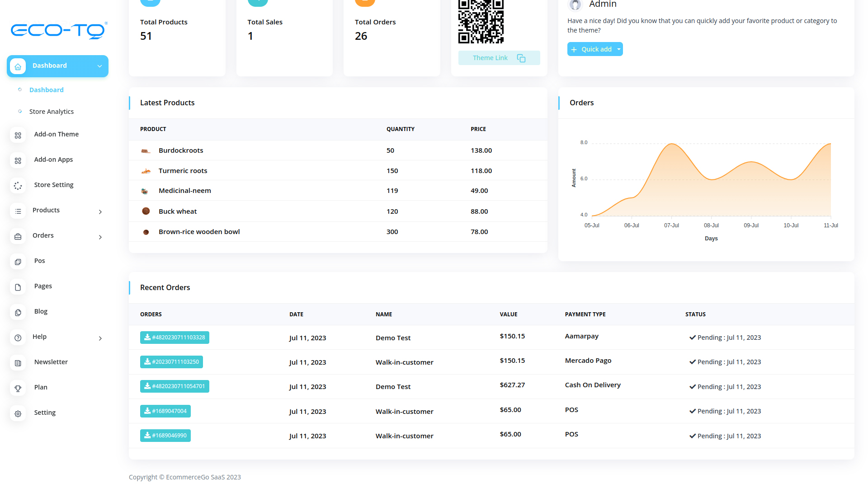
Task: Click the Pages sidebar icon
Action: click(x=18, y=287)
